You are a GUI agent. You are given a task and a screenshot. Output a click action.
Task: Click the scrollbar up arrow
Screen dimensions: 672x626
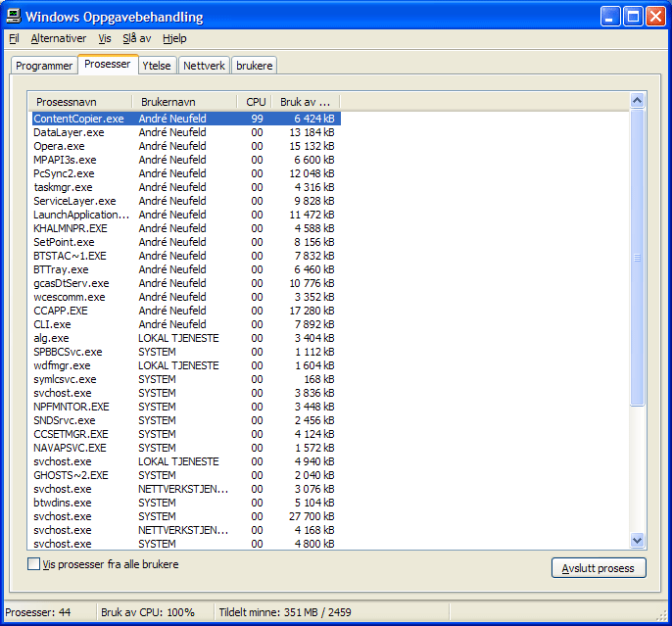638,100
